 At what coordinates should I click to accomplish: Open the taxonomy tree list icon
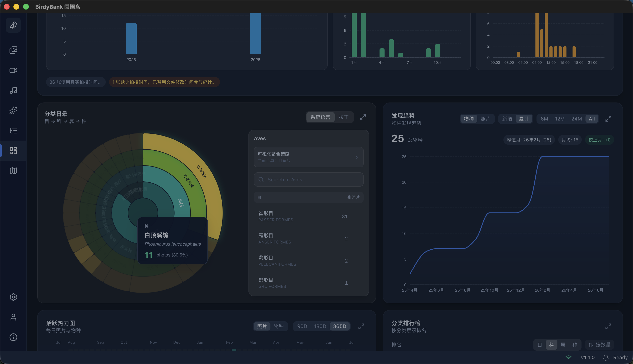[13, 131]
